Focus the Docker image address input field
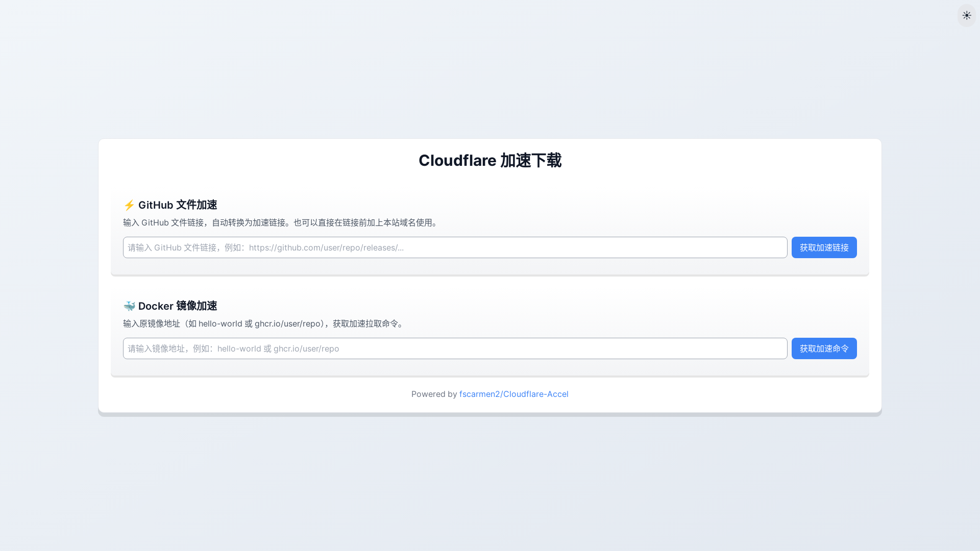The image size is (980, 551). [x=455, y=348]
